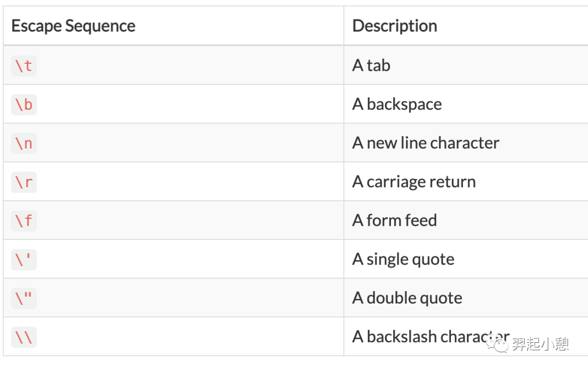Click the "A tab" description text
The image size is (588, 370).
pos(371,66)
